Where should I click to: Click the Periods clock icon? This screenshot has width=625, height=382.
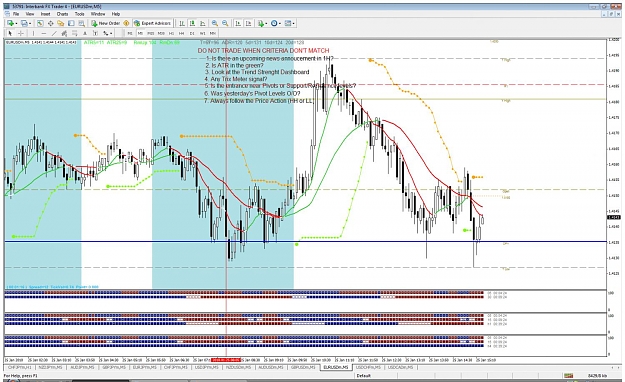(274, 24)
